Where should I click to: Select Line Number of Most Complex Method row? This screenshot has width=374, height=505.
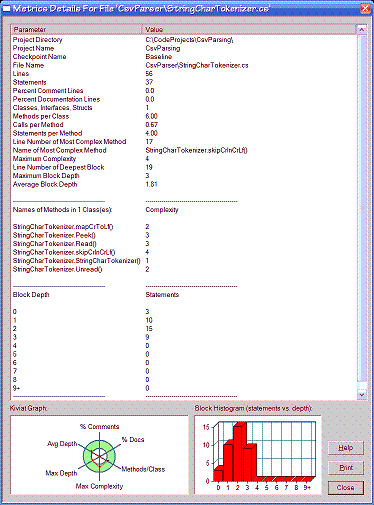point(184,142)
